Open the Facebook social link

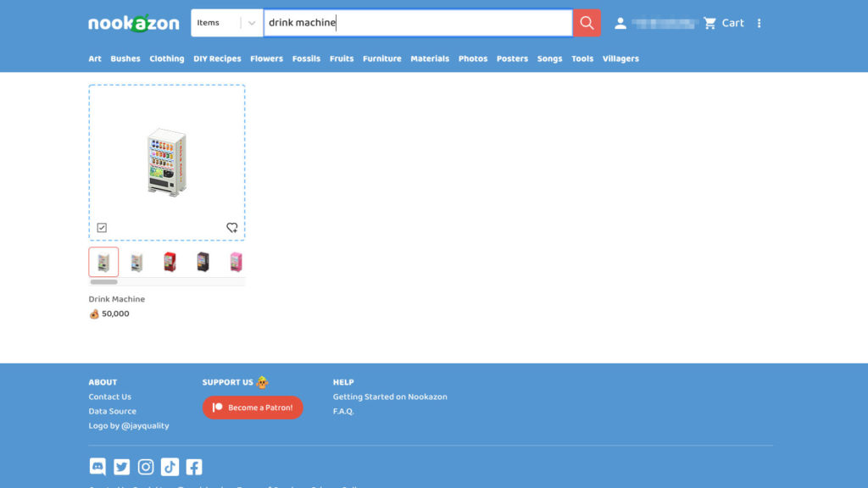pyautogui.click(x=194, y=467)
